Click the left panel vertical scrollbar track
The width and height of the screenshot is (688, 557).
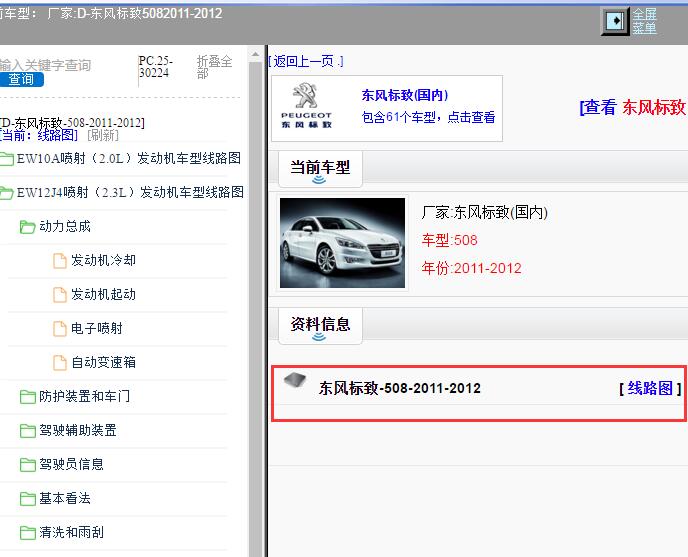coord(255,307)
